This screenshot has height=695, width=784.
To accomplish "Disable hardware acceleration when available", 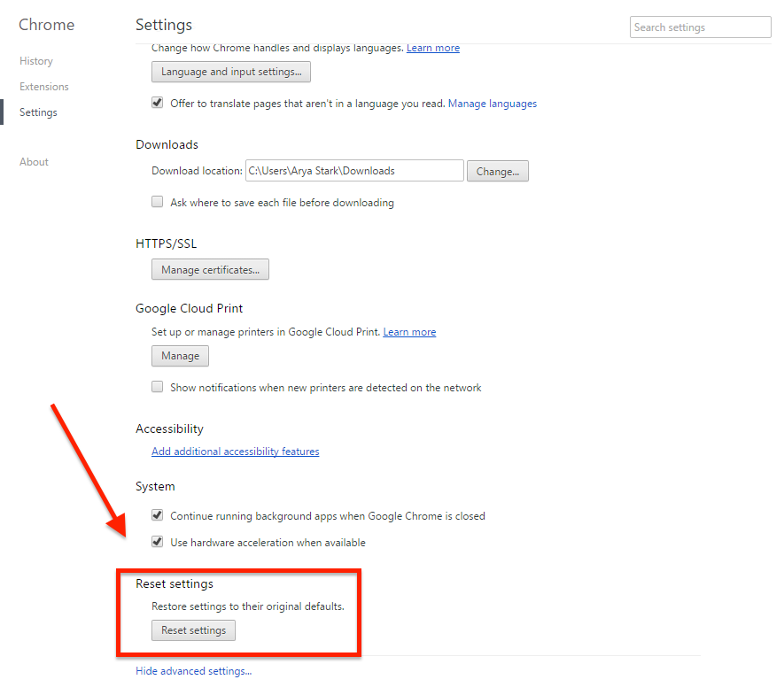I will coord(157,541).
